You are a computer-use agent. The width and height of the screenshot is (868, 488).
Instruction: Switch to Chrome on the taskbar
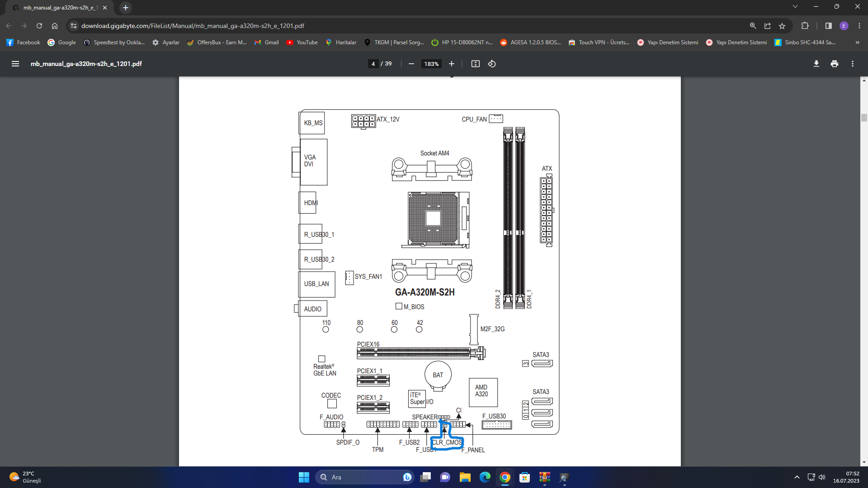[x=505, y=477]
